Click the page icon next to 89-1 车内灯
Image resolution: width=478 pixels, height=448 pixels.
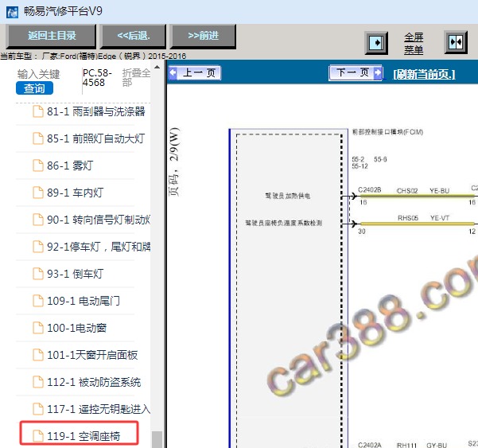coord(38,193)
